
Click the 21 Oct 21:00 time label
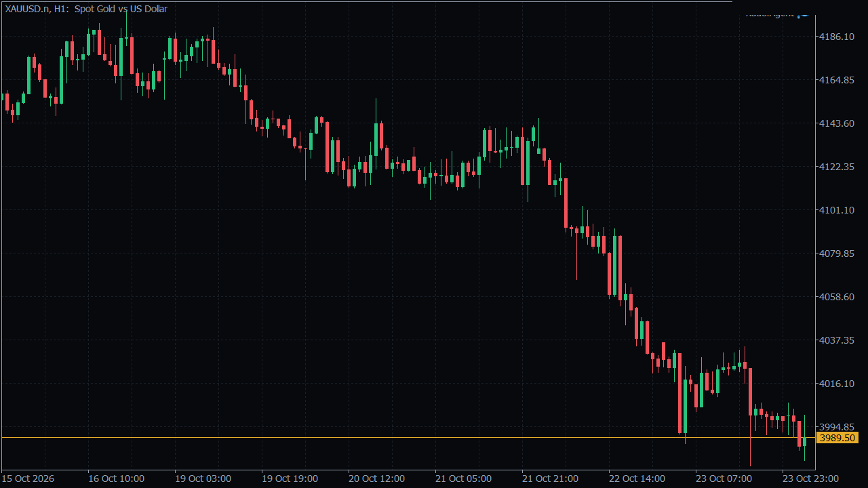[550, 479]
